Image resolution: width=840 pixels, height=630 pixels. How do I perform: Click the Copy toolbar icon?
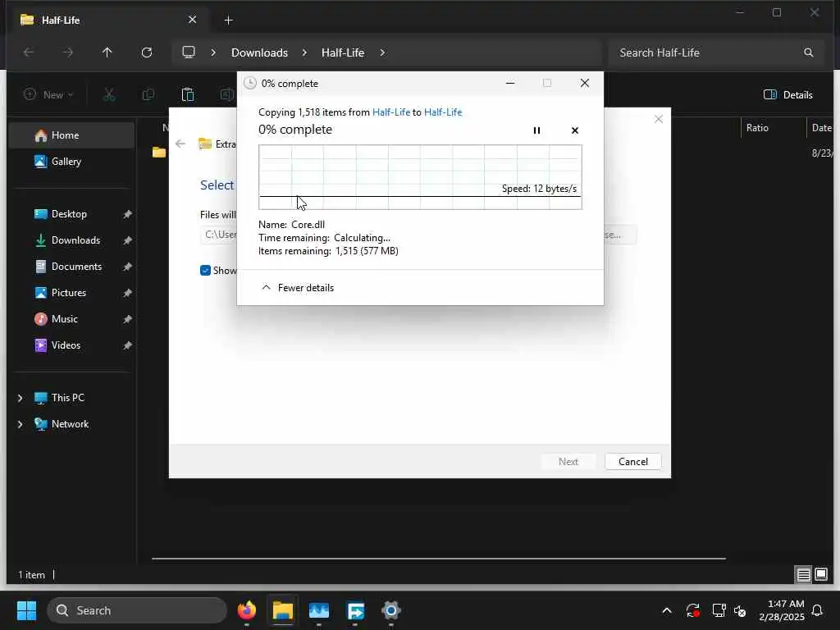pos(148,95)
